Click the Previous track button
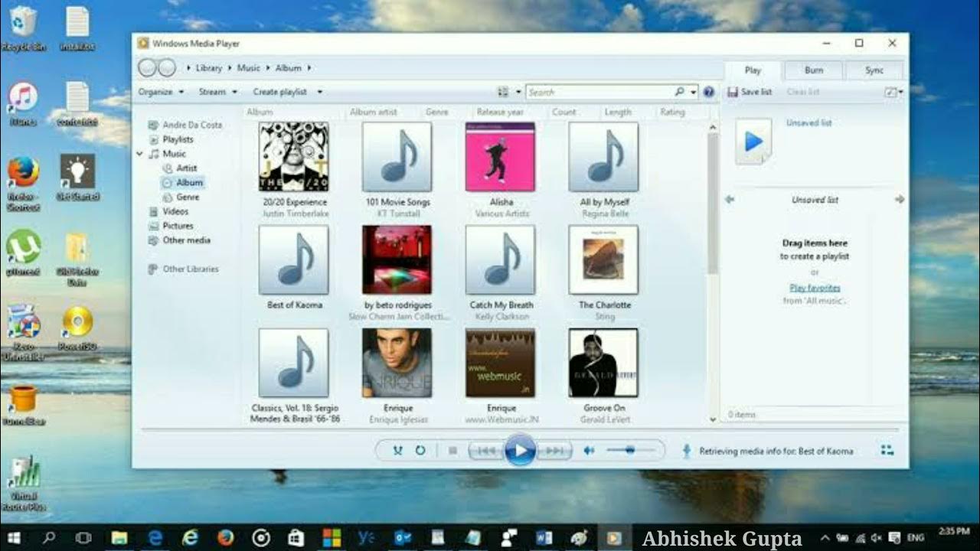This screenshot has width=980, height=551. coord(485,451)
